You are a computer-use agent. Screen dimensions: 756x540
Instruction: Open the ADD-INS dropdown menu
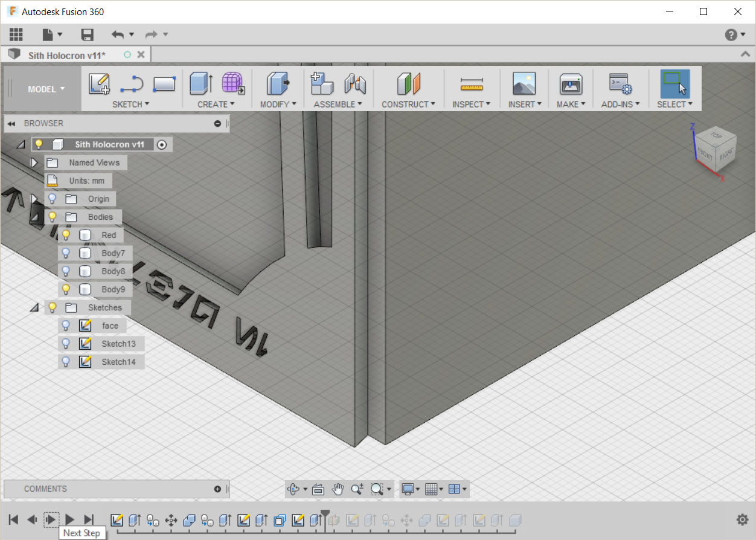coord(621,104)
